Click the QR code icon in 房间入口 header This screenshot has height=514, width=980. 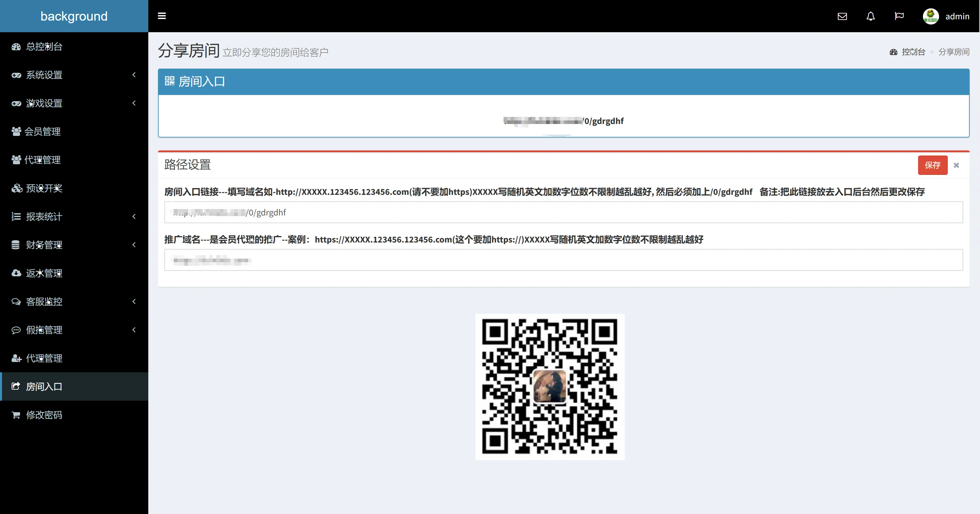point(169,81)
